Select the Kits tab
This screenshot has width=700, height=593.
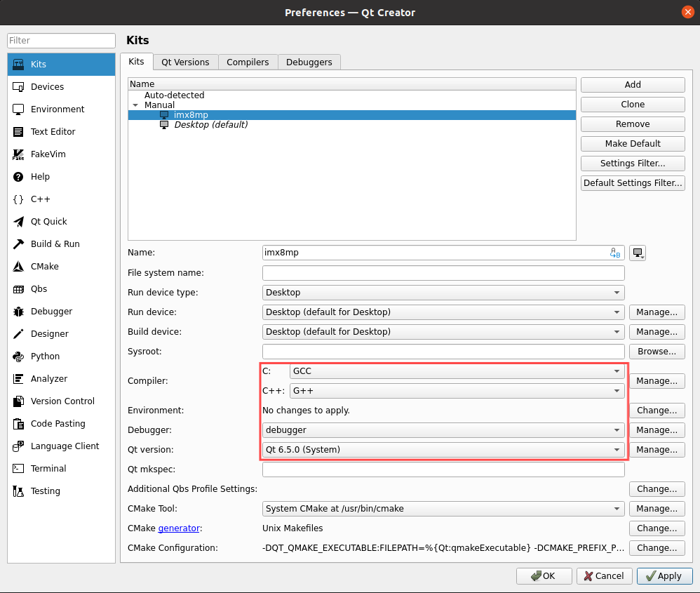(136, 62)
